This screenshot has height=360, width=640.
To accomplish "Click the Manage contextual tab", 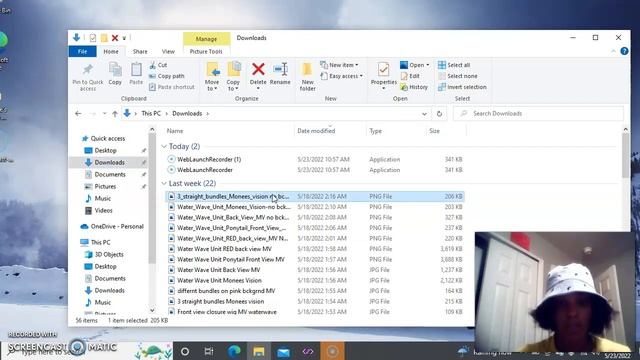I will [x=206, y=39].
